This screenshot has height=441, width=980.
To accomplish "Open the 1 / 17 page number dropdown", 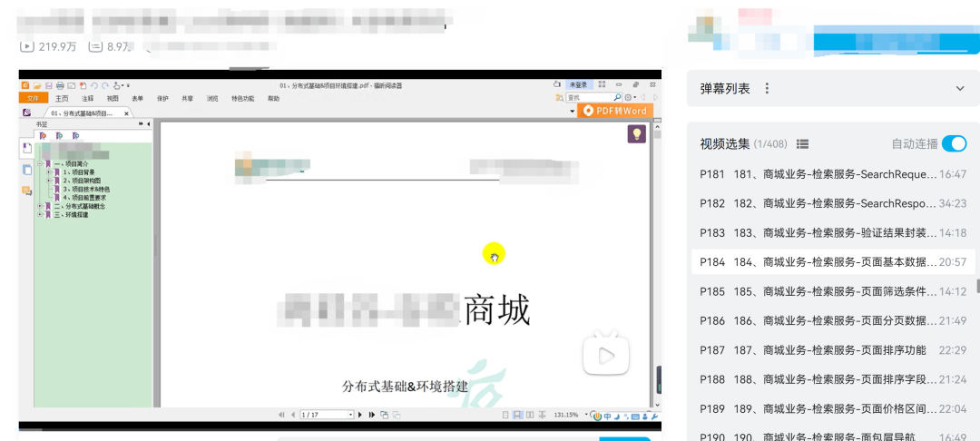I will 350,415.
